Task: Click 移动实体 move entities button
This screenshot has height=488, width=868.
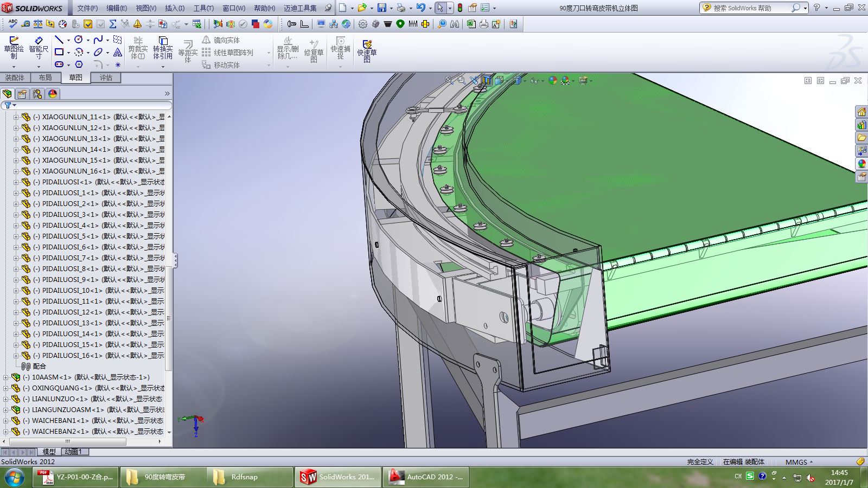Action: coord(221,65)
